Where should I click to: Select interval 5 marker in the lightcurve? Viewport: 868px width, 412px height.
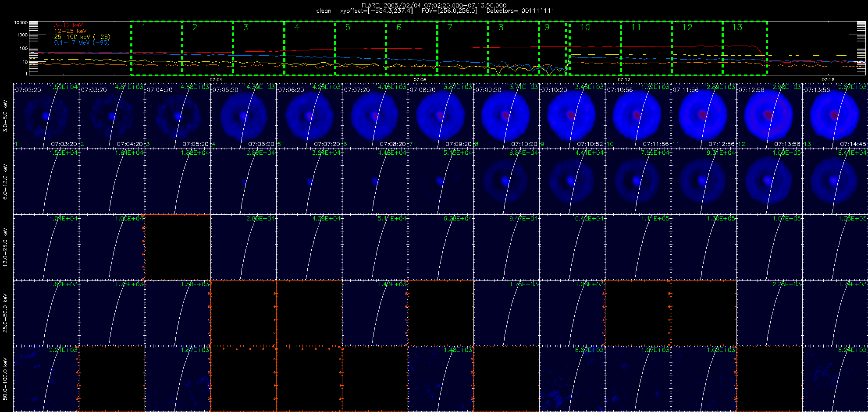coord(348,27)
